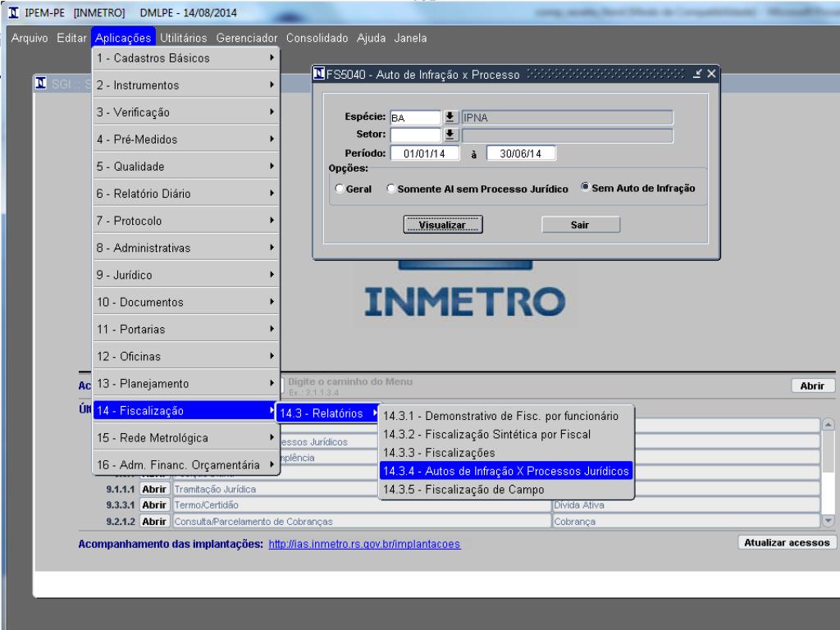The image size is (840, 630).
Task: Click Abrir for Consulta/Parcelamento de Cobranças row
Action: coord(154,521)
